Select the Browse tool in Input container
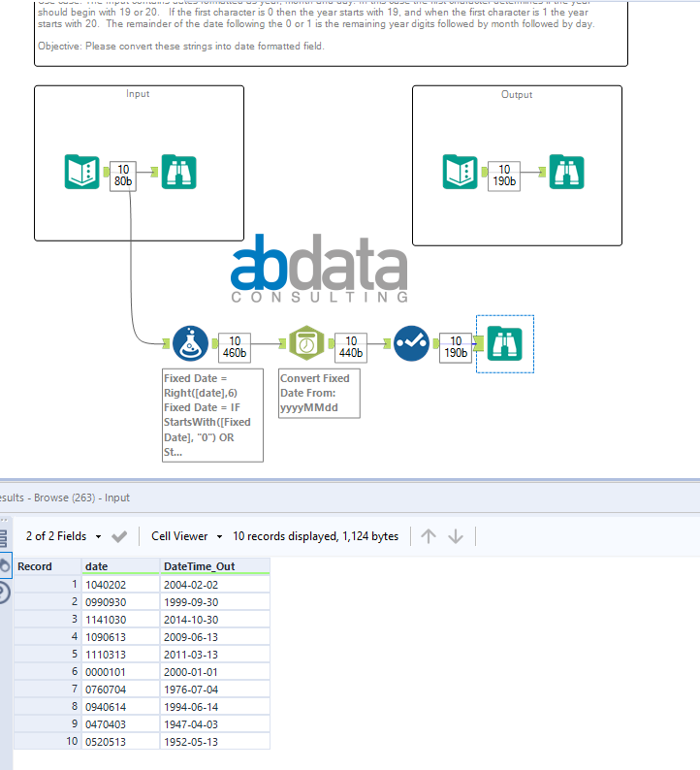Screen dimensions: 700x770 [x=178, y=172]
